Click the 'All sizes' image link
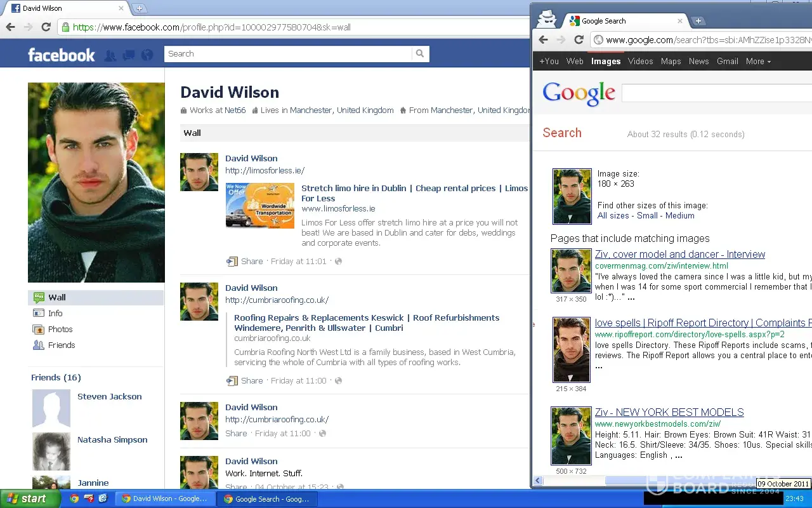The width and height of the screenshot is (812, 508). click(x=613, y=215)
